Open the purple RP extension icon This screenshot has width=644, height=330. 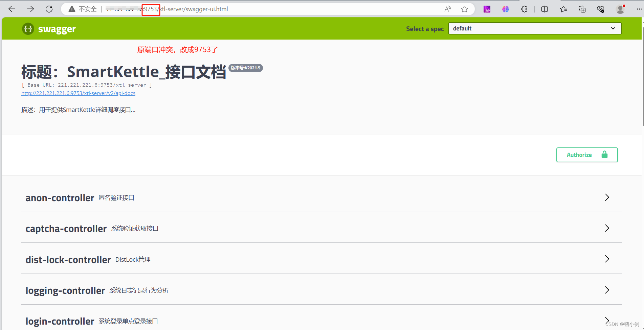pos(487,9)
